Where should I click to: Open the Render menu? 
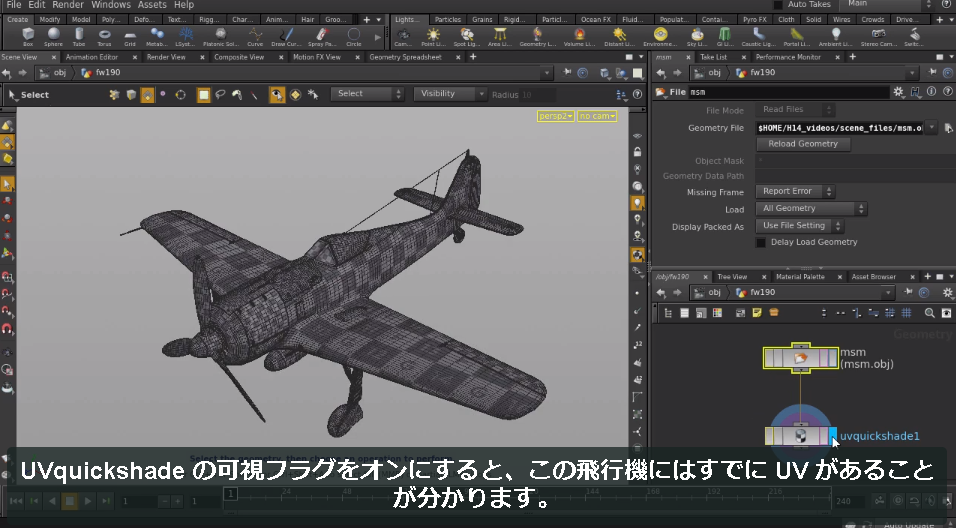point(68,5)
